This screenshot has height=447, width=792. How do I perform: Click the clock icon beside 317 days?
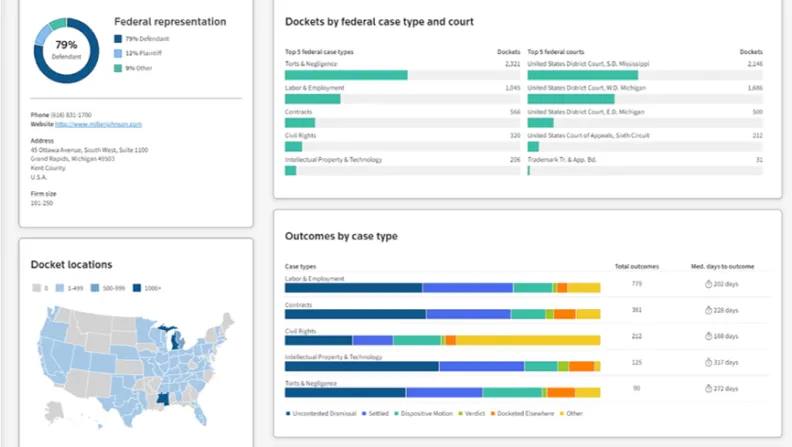pos(708,362)
